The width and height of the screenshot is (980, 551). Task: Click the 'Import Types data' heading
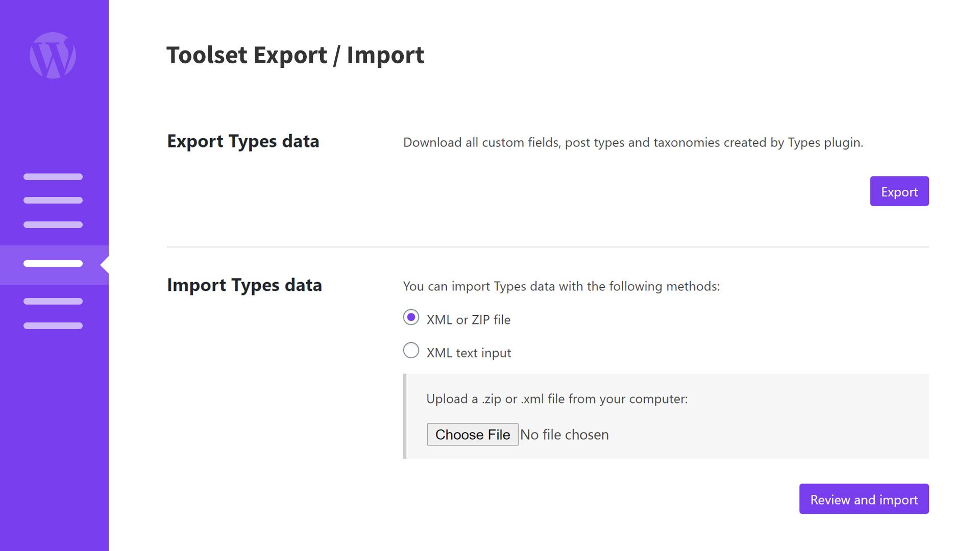(244, 285)
